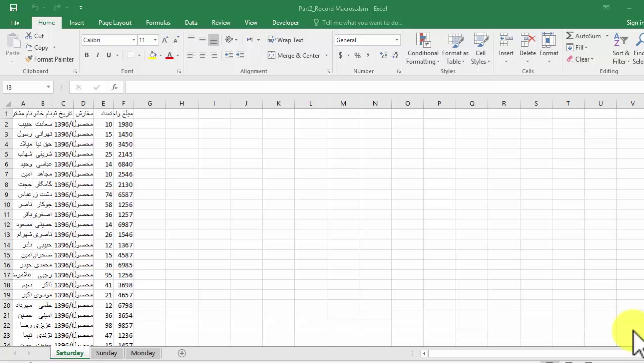Open the Number Format dropdown showing General
This screenshot has width=644, height=363.
[x=397, y=40]
